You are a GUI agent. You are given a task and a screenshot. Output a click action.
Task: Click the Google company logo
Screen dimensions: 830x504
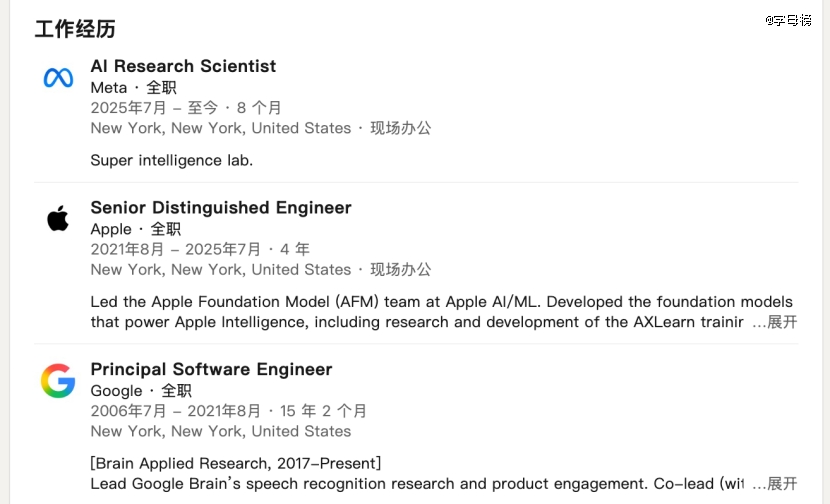[58, 381]
